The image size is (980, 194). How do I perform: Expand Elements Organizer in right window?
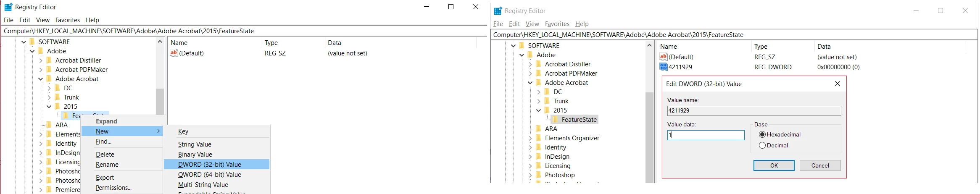[x=530, y=138]
